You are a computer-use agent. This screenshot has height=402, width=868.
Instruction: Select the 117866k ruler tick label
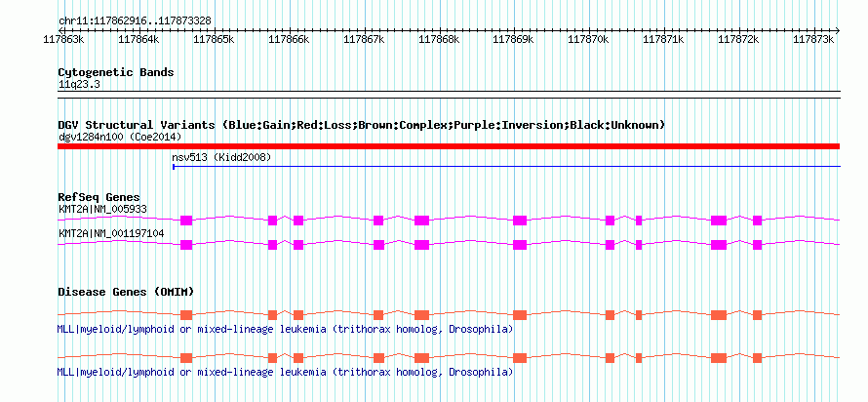(289, 39)
